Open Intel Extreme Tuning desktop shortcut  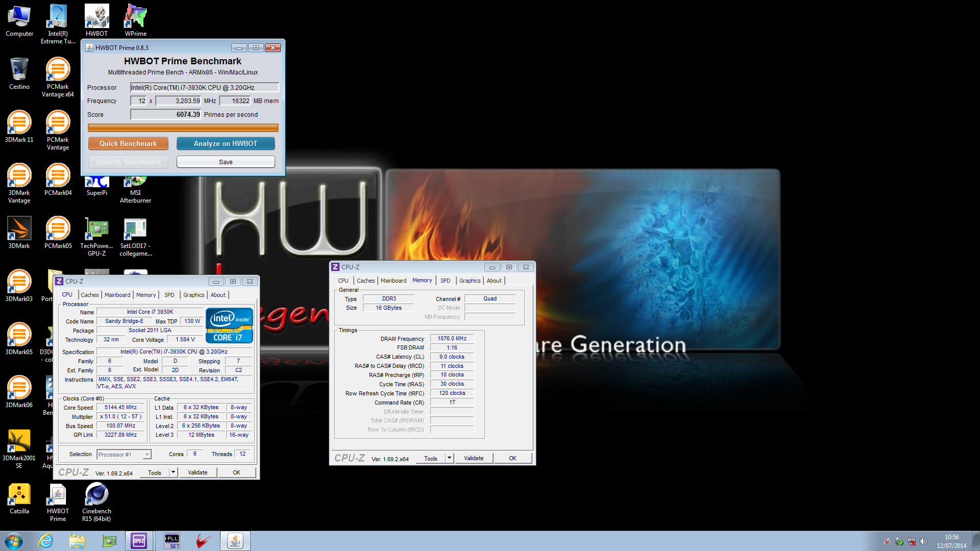point(58,24)
